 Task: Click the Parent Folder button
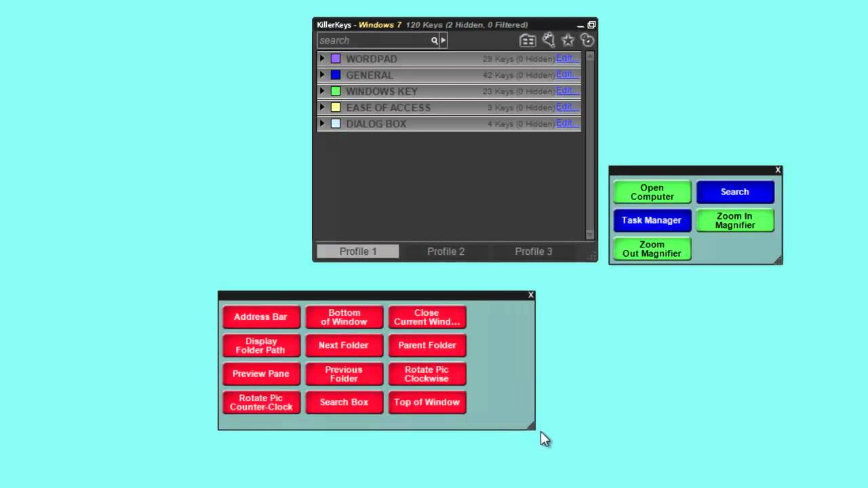pyautogui.click(x=427, y=346)
